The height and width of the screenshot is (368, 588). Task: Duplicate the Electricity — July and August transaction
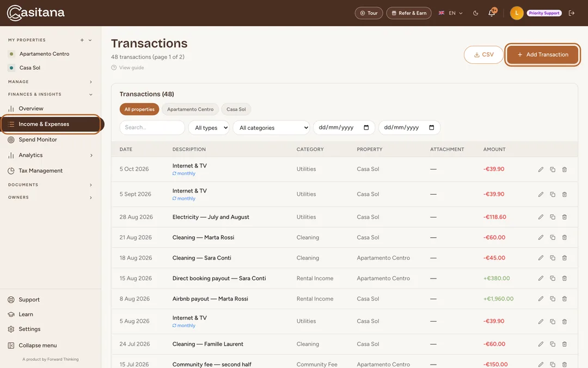coord(553,217)
